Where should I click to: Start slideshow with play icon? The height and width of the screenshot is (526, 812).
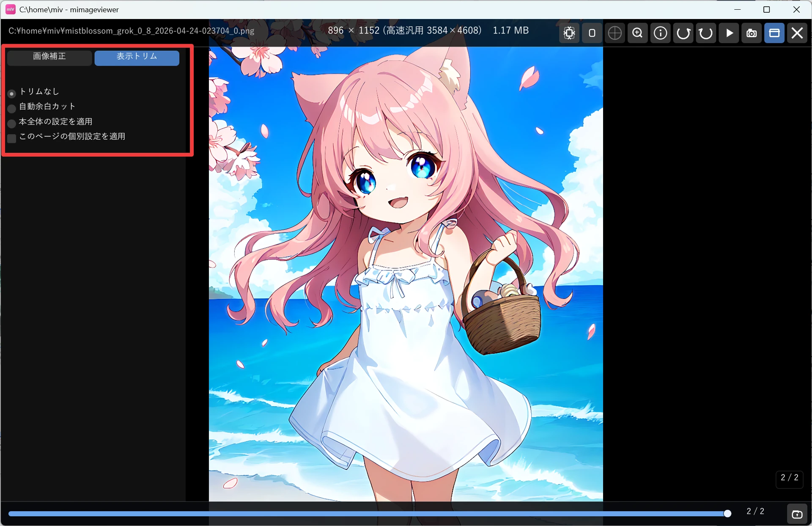(x=729, y=33)
